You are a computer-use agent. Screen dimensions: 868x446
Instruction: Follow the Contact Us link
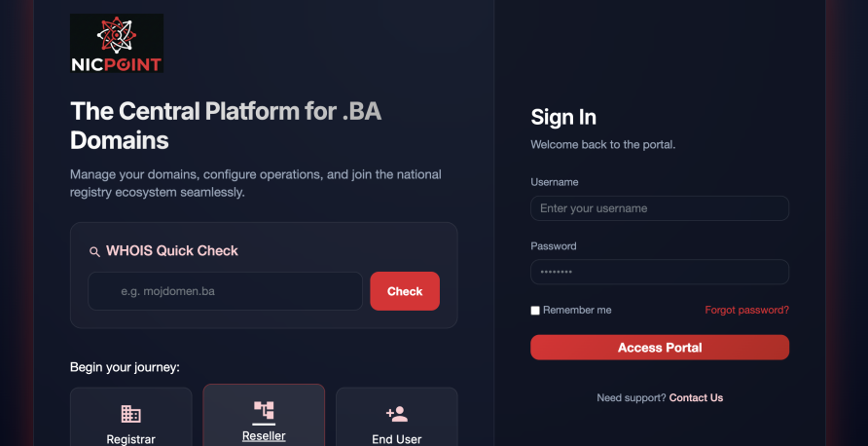coord(696,397)
